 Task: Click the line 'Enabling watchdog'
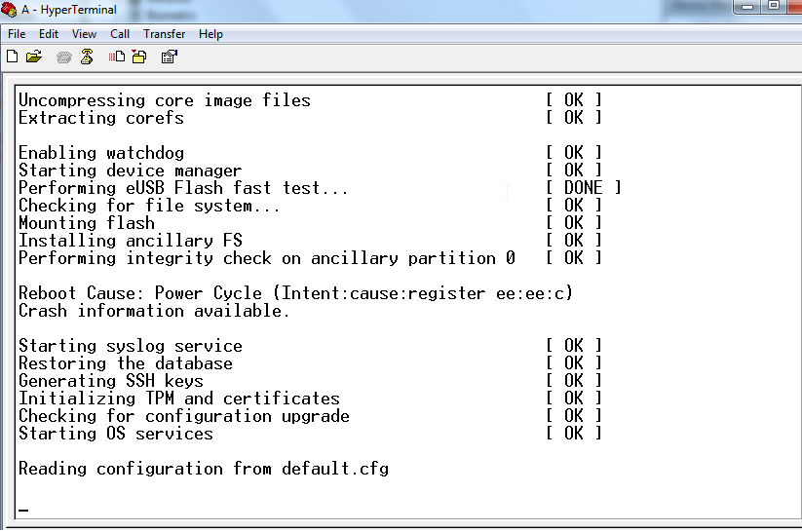coord(101,152)
